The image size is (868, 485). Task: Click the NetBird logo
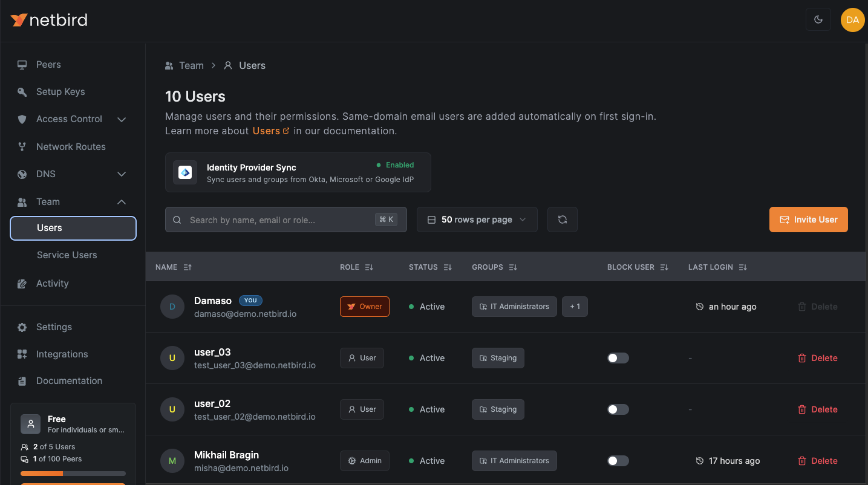pyautogui.click(x=49, y=20)
